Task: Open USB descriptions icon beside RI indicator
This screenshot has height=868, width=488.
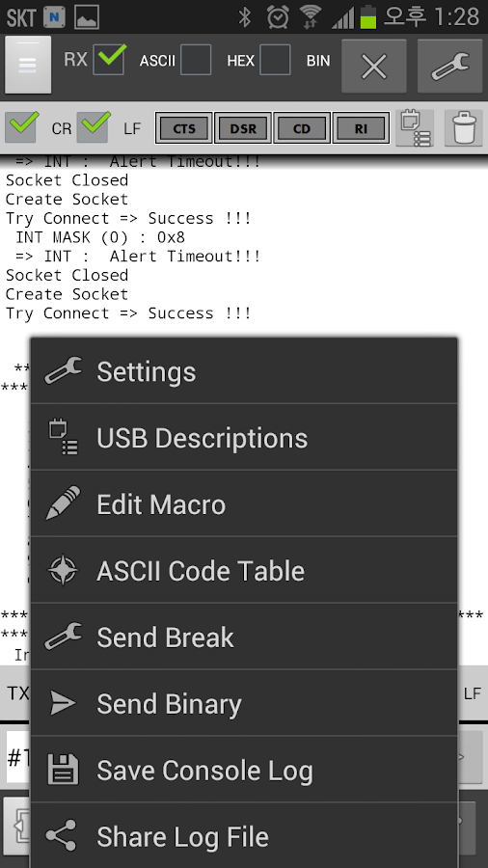Action: (415, 128)
